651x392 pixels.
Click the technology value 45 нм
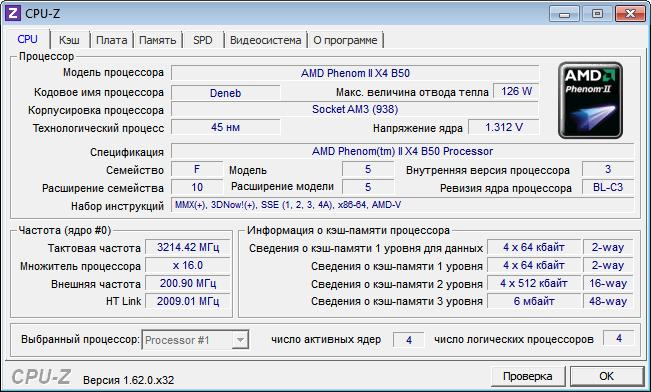pos(225,127)
